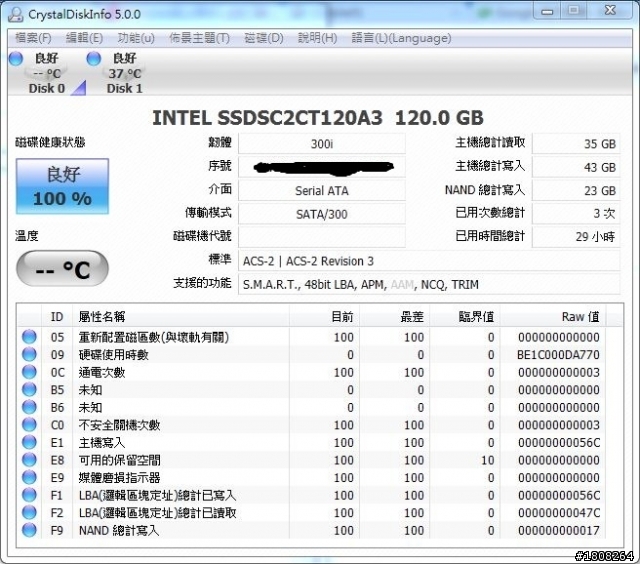
Task: Click the power on hours value 29 小時
Action: tap(576, 237)
